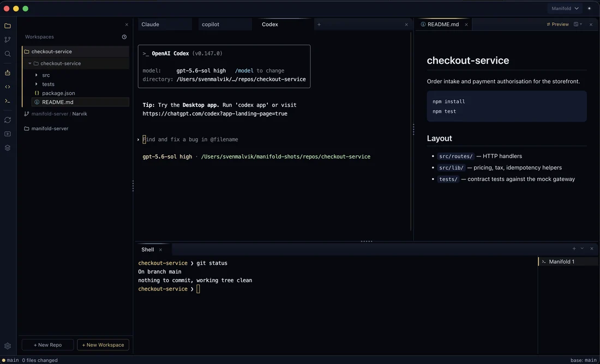Screen dimensions: 600x364
Task: Click the npm test code line
Action: [x=444, y=112]
